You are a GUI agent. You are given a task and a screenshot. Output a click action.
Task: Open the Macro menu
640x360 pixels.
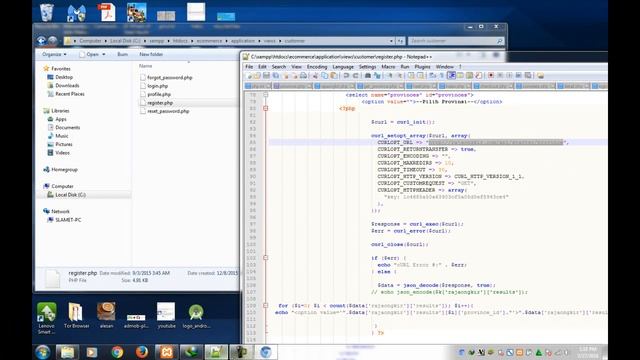point(388,67)
